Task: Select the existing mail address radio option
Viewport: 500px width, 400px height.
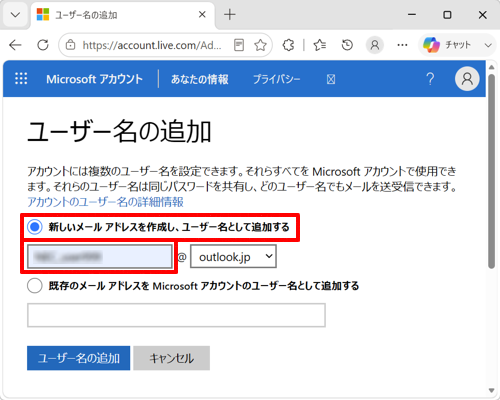Action: (x=35, y=286)
